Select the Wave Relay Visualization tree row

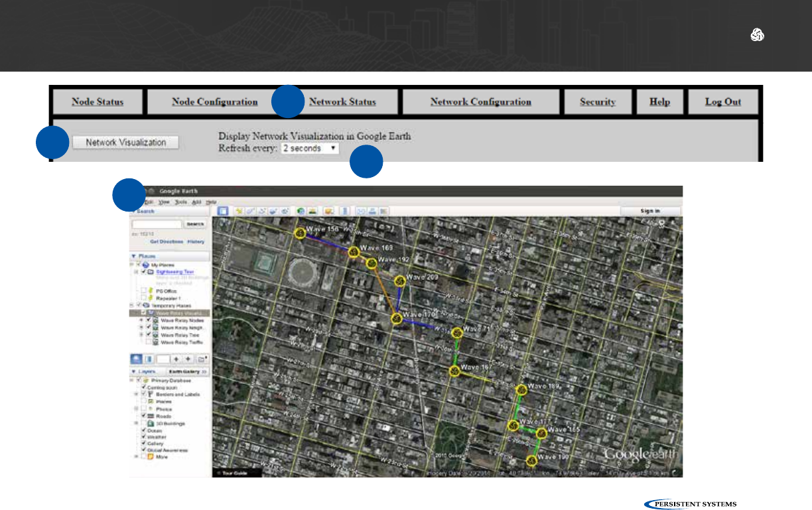tap(170, 312)
